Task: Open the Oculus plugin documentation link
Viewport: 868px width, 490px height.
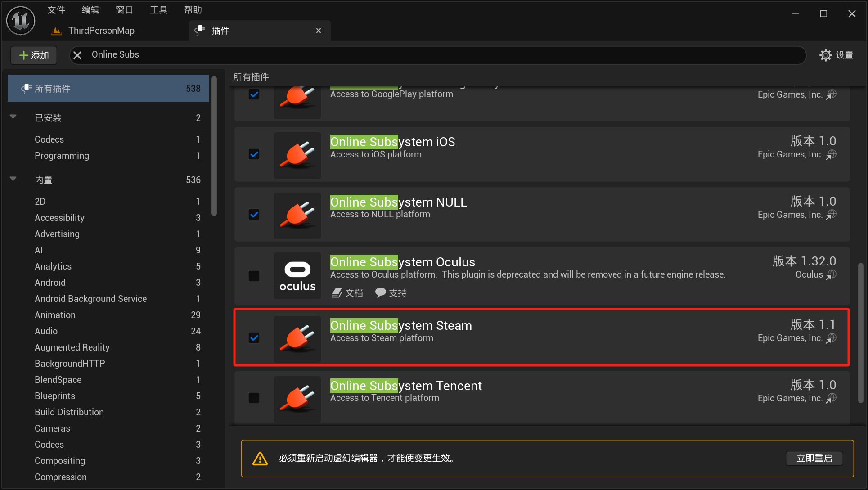Action: (x=347, y=293)
